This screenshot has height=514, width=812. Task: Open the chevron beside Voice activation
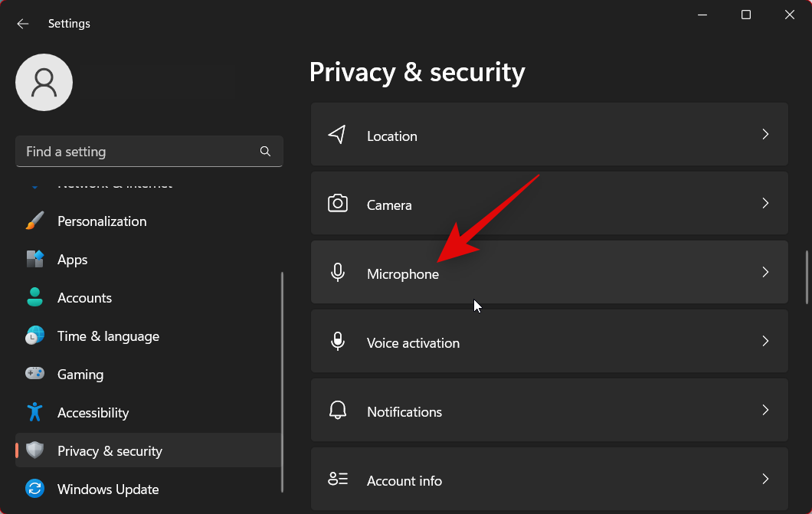click(x=765, y=342)
